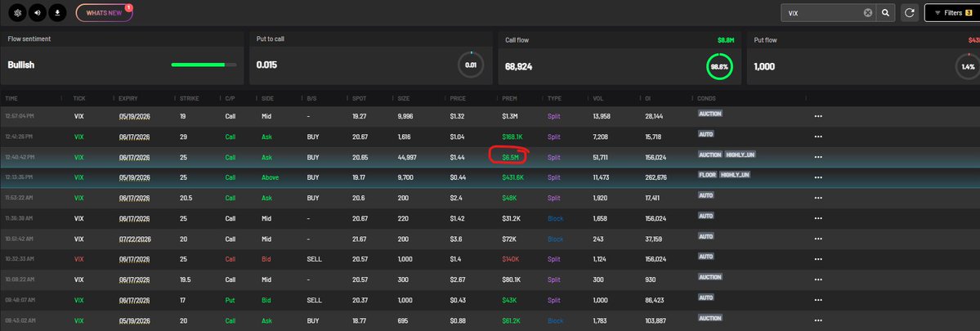Image resolution: width=980 pixels, height=331 pixels.
Task: Click the $8.8M call flow total
Action: coord(725,40)
